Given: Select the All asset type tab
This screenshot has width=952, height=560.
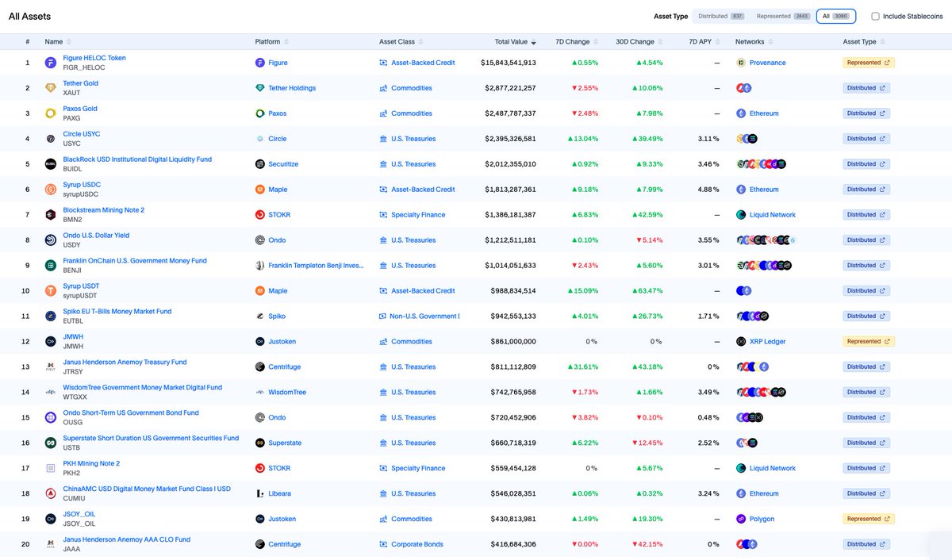Looking at the screenshot, I should pyautogui.click(x=835, y=16).
